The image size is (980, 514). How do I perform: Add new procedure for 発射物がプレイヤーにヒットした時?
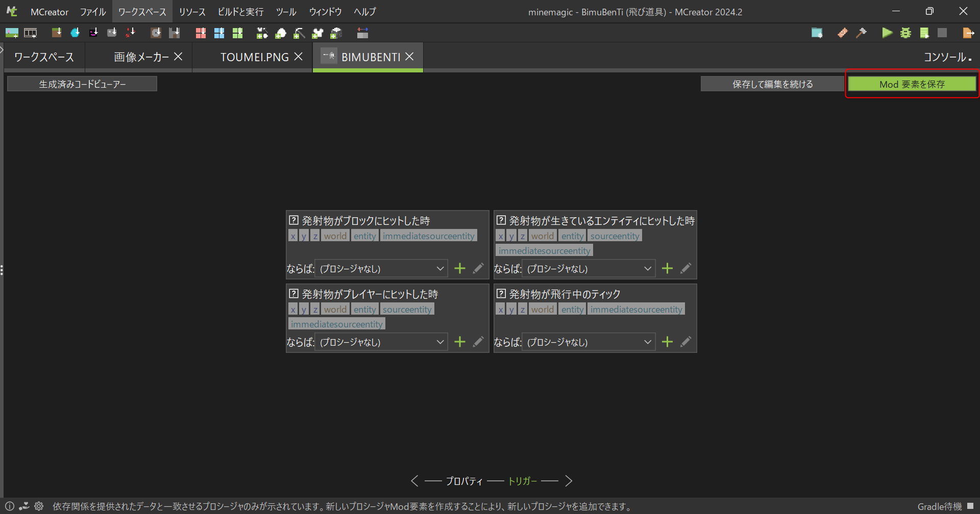(x=460, y=342)
